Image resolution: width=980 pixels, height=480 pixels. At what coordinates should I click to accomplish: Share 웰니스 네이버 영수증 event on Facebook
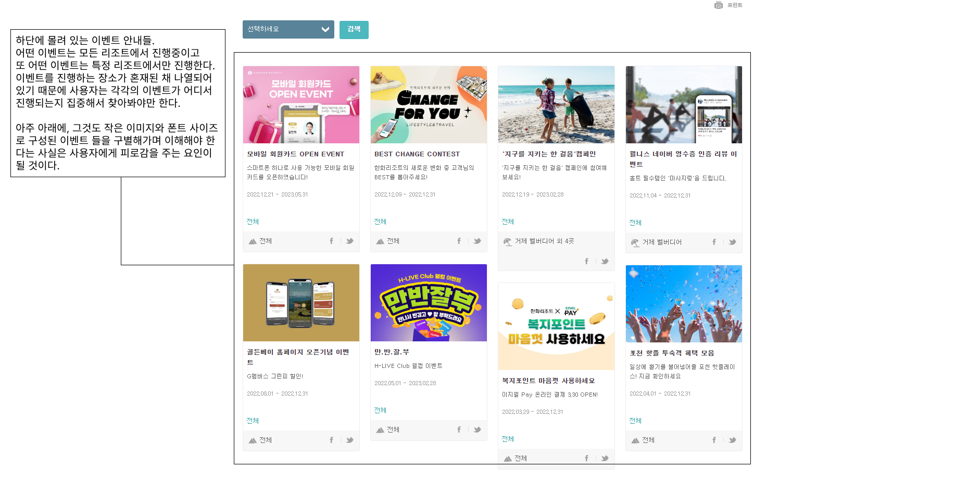click(x=714, y=242)
